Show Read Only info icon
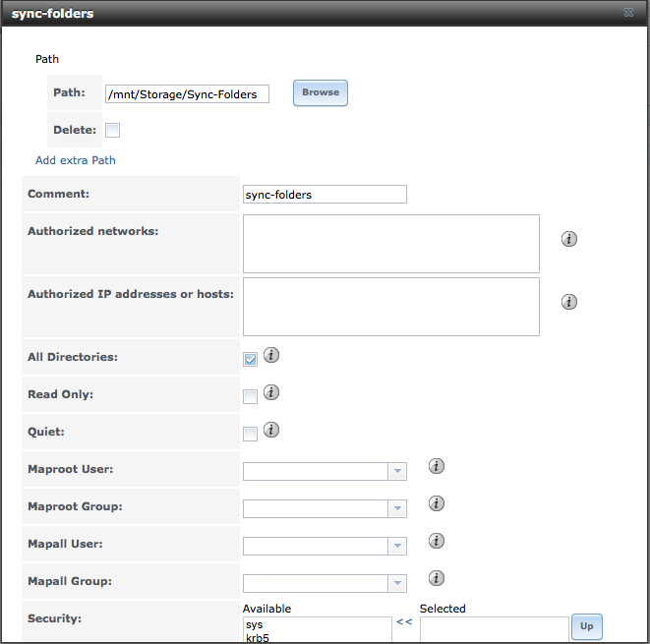Image resolution: width=650 pixels, height=644 pixels. pos(271,392)
